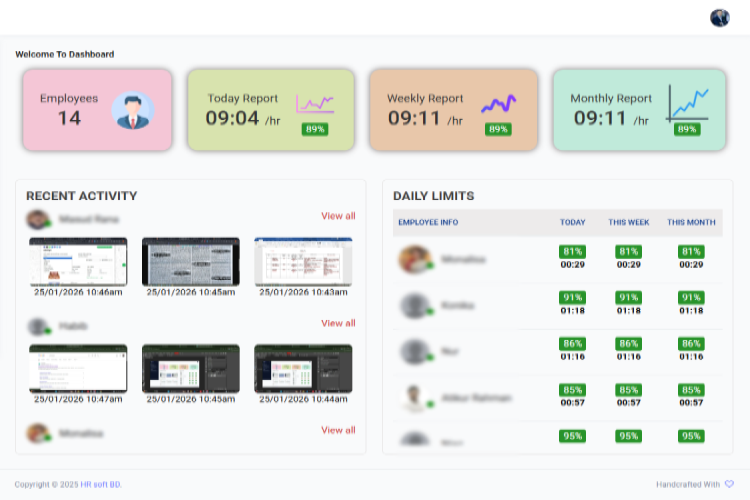Click the 89% badge on Today Report

click(x=315, y=129)
